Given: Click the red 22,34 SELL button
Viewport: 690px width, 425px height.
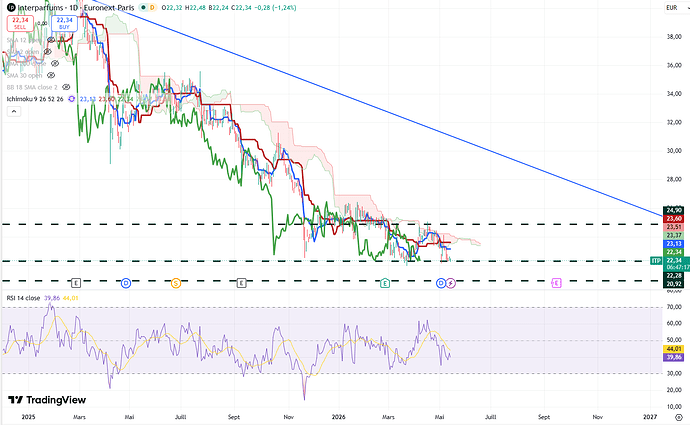Looking at the screenshot, I should click(x=20, y=23).
